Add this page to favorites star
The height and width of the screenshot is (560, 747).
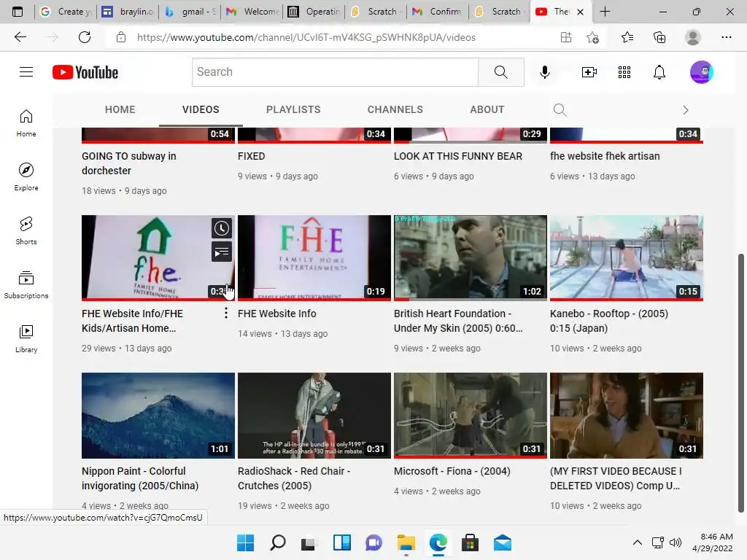pos(592,37)
